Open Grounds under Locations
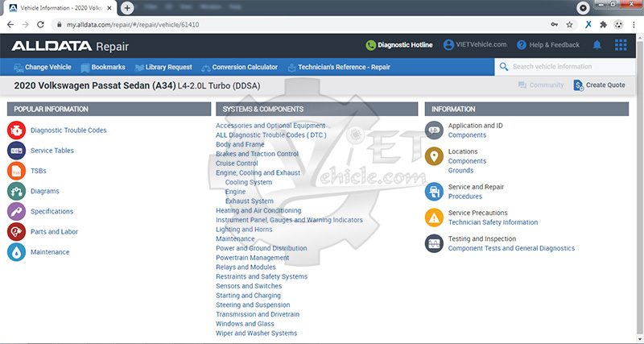This screenshot has height=344, width=644. 460,170
